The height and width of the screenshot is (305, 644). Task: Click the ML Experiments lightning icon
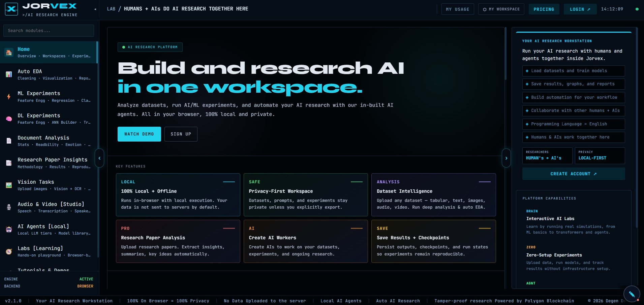tap(9, 97)
